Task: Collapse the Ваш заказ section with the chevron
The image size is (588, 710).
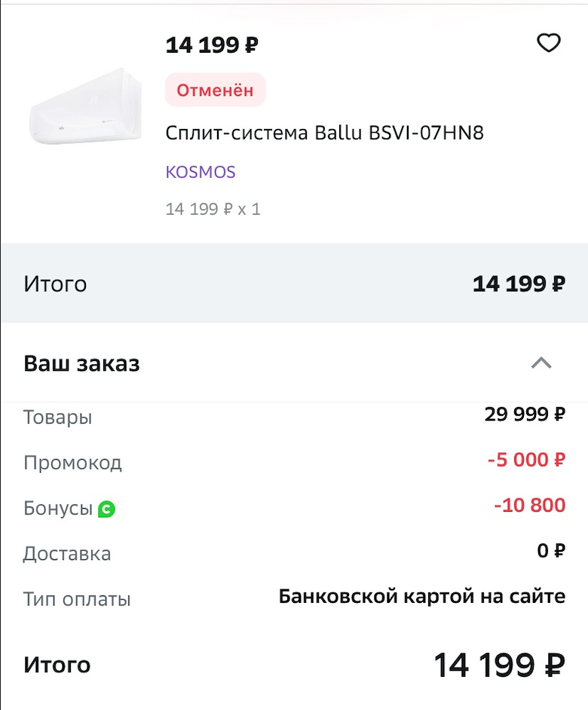Action: (x=541, y=363)
